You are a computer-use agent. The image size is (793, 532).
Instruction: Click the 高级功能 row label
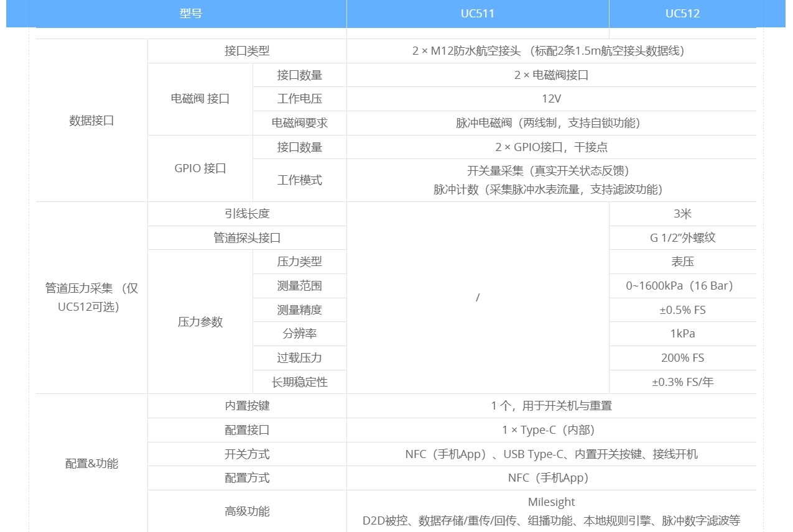(x=247, y=511)
